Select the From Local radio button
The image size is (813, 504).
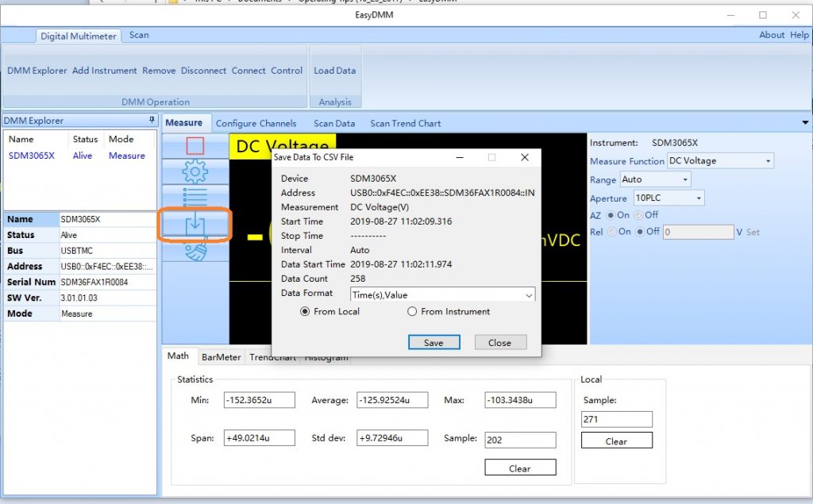pos(305,312)
